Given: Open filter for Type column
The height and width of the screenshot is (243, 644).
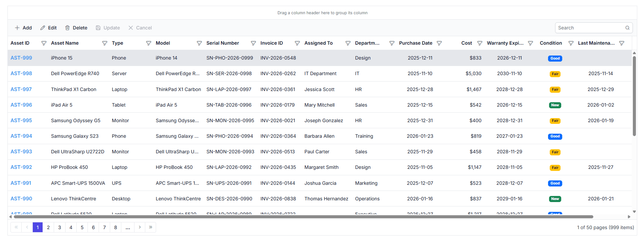Looking at the screenshot, I should point(149,43).
